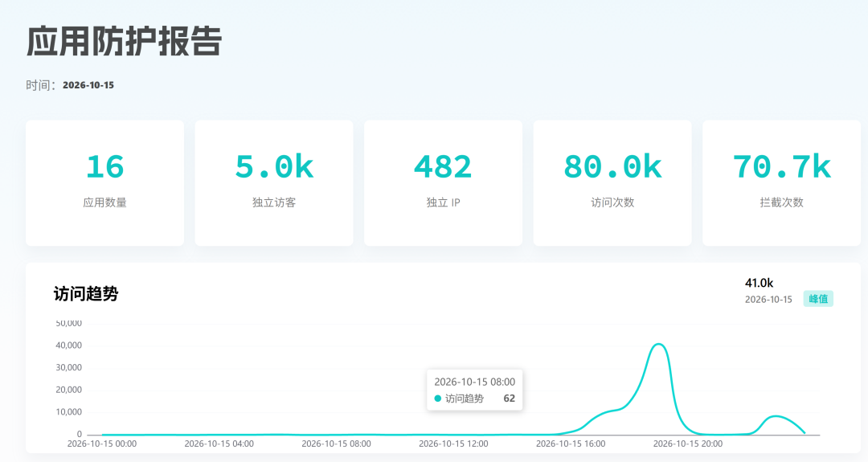This screenshot has height=462, width=868.
Task: Click the 访问趋势 series label in the tooltip
Action: click(465, 399)
